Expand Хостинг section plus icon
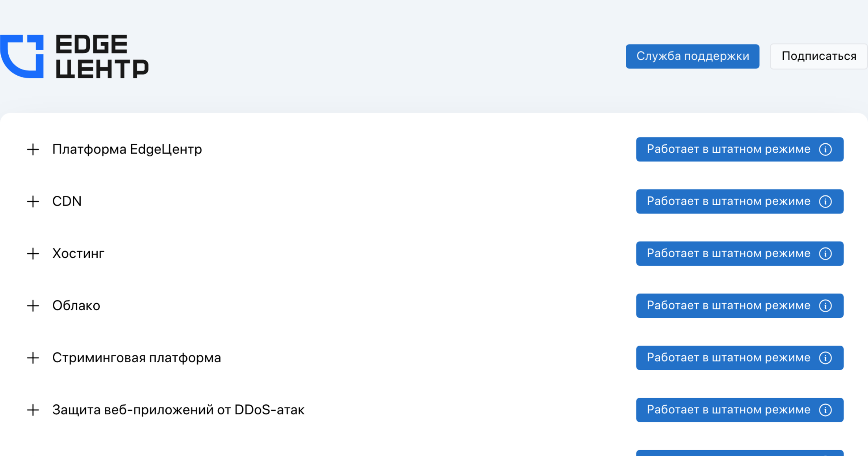The width and height of the screenshot is (868, 456). (33, 254)
